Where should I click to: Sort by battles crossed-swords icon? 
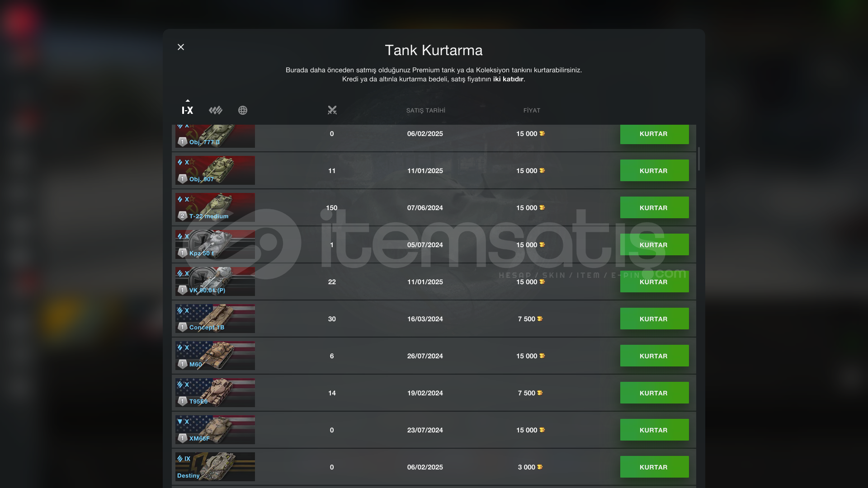(x=332, y=110)
